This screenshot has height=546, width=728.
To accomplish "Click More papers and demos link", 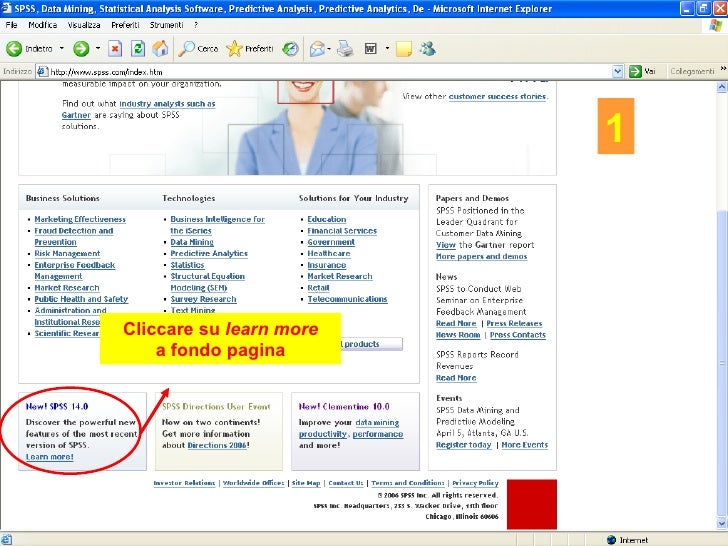I will [x=481, y=256].
